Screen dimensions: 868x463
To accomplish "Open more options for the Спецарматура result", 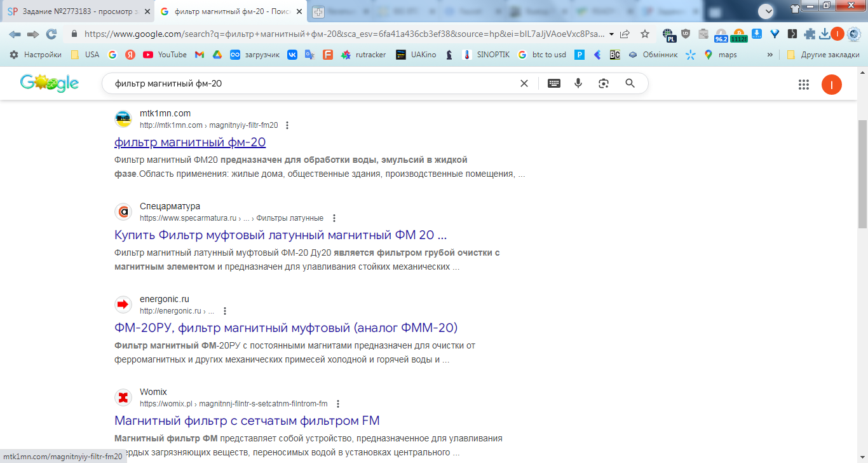I will 335,218.
